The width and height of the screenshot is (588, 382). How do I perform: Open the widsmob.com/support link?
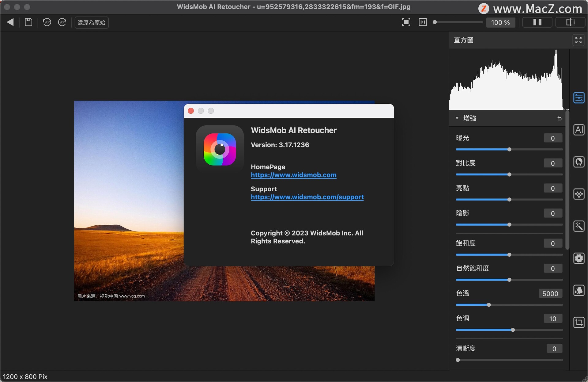[307, 197]
